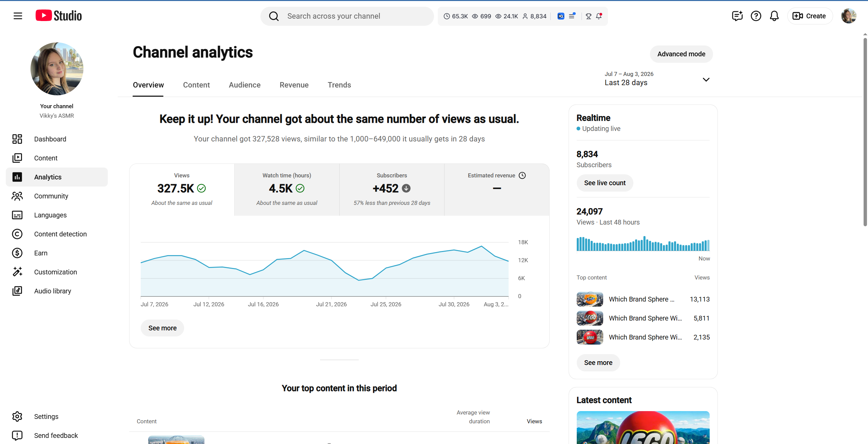Open the thumbnail of the 2,135-views video
The height and width of the screenshot is (444, 868).
click(590, 337)
